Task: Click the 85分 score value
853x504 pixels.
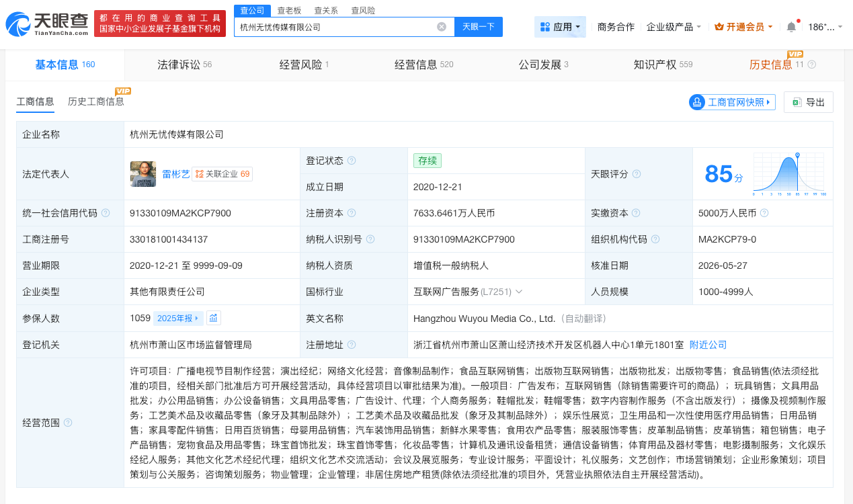Action: pyautogui.click(x=724, y=174)
